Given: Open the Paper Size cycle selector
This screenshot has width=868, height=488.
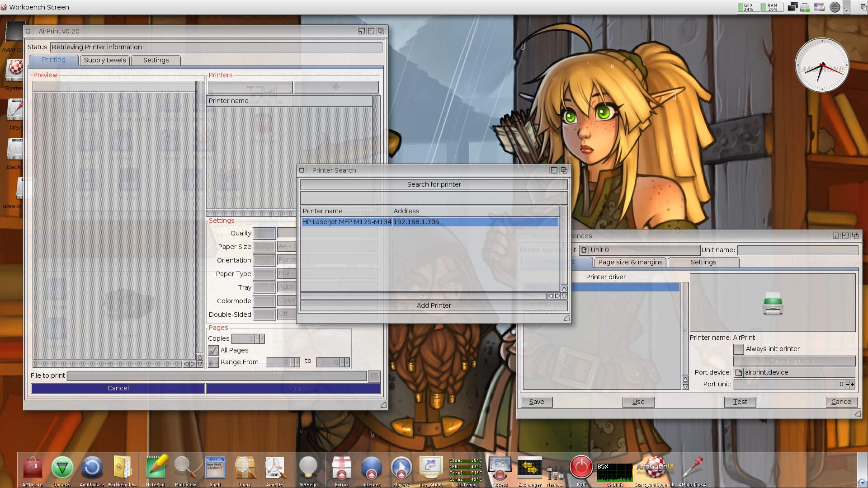Looking at the screenshot, I should [264, 247].
